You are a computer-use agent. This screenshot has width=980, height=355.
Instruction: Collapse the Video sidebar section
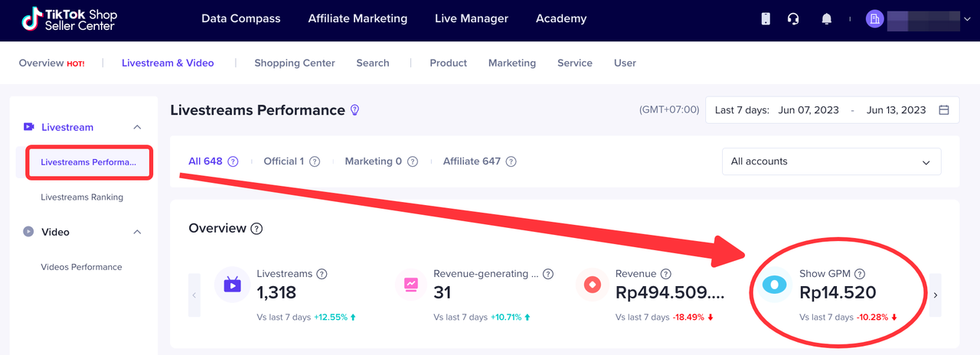click(x=137, y=232)
